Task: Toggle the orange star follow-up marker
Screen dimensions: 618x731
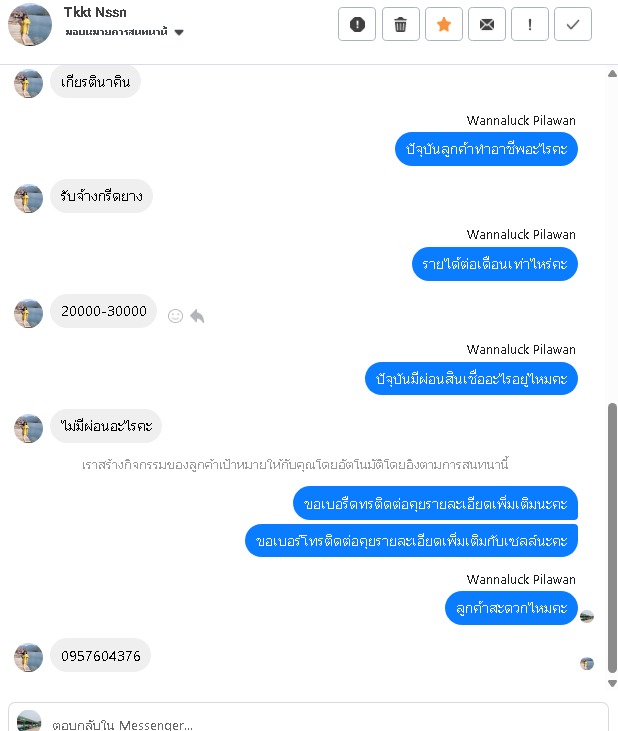Action: click(444, 24)
